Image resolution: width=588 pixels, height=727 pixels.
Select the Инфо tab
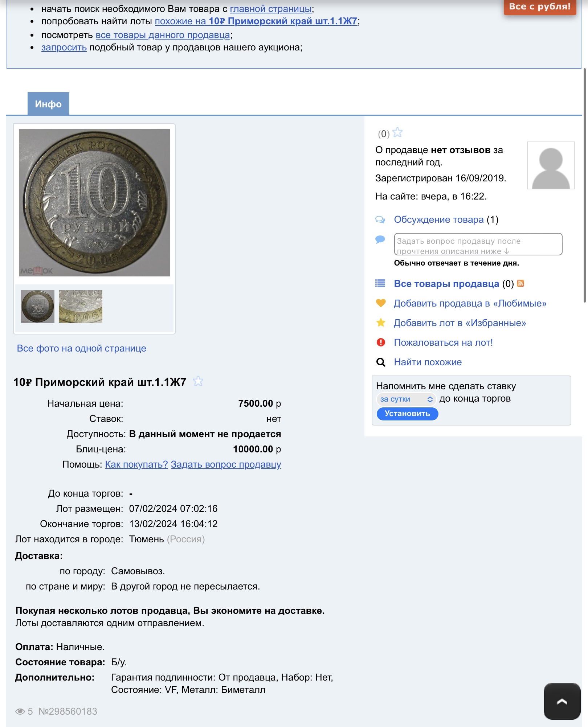(x=48, y=104)
